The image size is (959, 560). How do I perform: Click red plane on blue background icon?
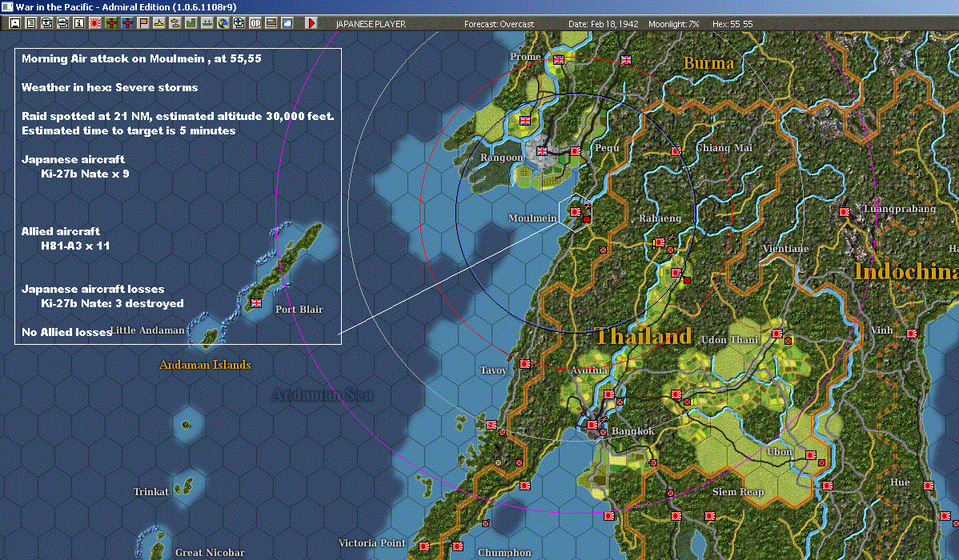pos(127,23)
